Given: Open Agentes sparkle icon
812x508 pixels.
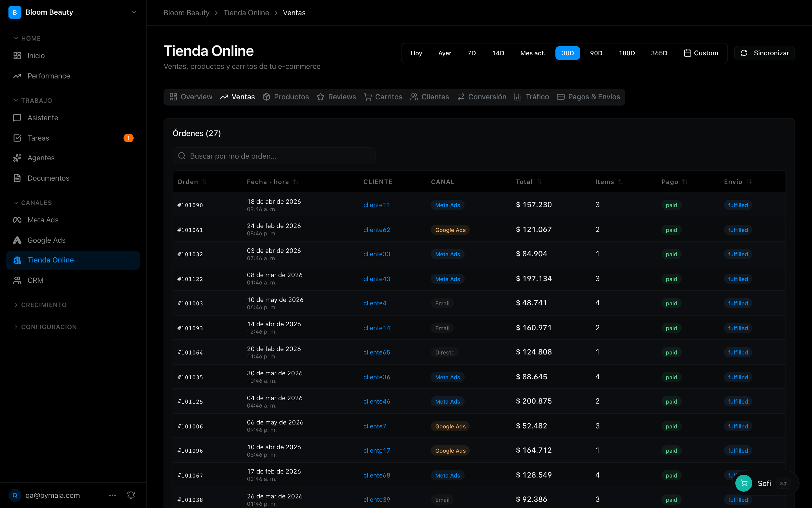Looking at the screenshot, I should (x=17, y=158).
